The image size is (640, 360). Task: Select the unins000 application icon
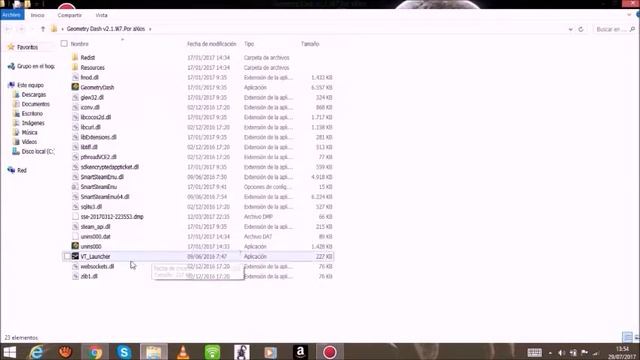tap(75, 246)
